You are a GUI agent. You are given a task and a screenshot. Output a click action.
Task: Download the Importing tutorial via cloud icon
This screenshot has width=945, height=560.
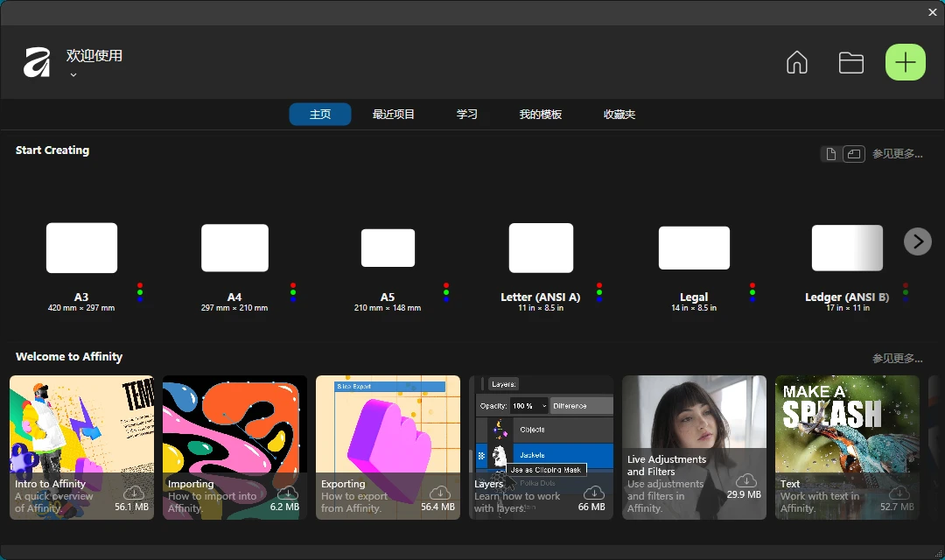pos(287,493)
